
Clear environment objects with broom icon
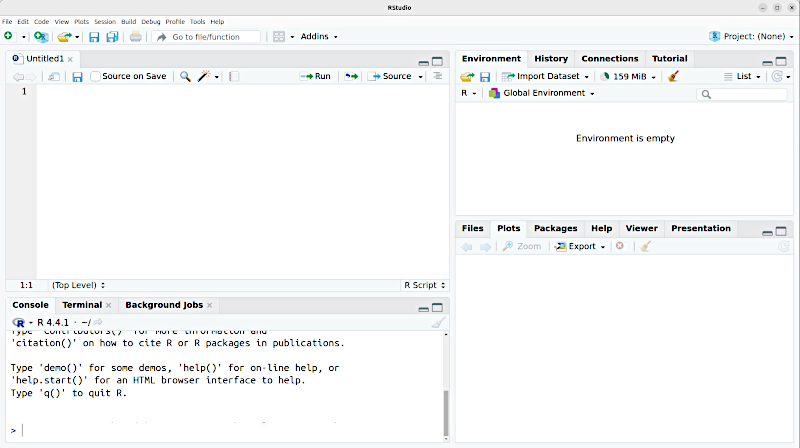(x=673, y=76)
